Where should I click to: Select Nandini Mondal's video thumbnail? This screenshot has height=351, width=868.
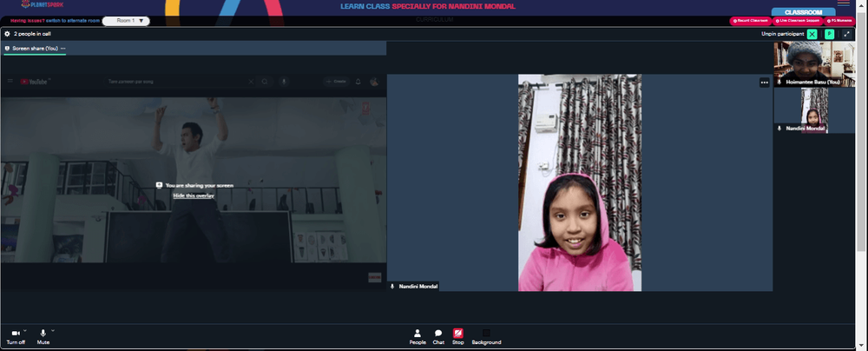[x=814, y=110]
